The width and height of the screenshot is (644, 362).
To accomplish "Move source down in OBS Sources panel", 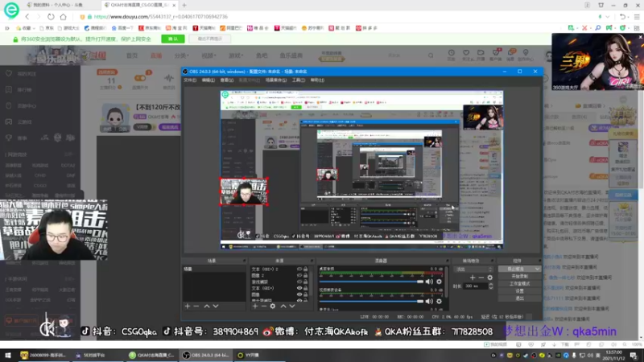I will coord(292,306).
